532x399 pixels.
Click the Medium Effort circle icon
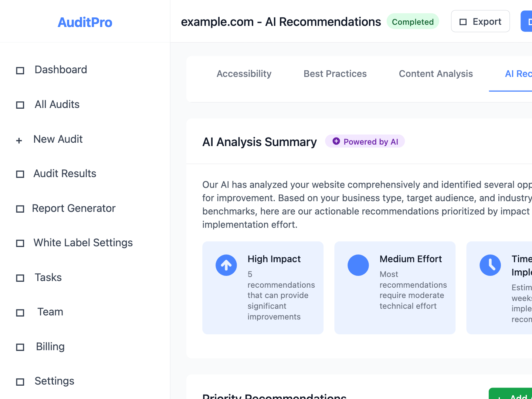[x=358, y=265]
